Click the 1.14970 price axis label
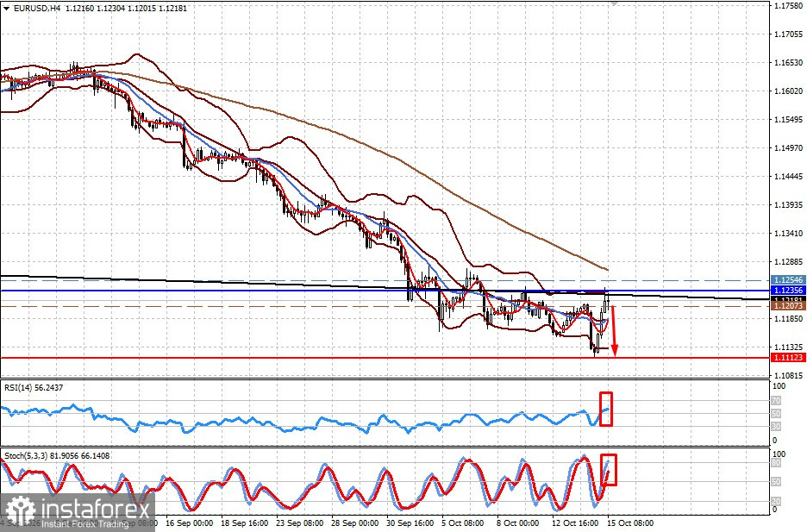The image size is (807, 532). click(789, 148)
